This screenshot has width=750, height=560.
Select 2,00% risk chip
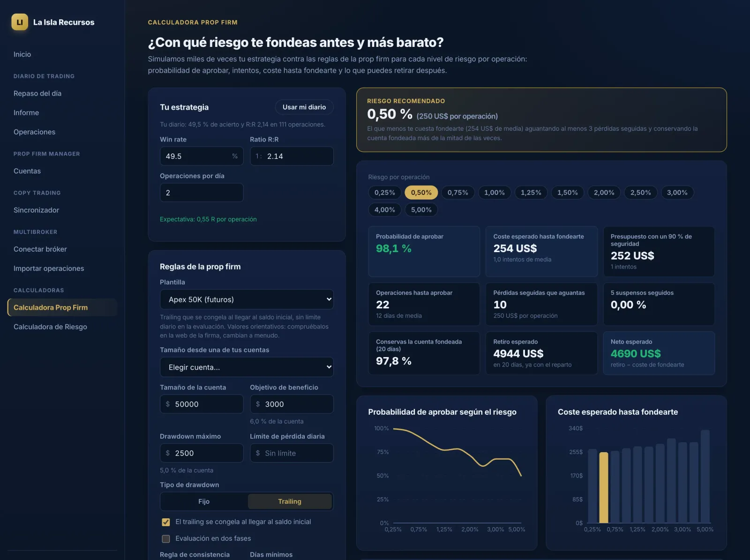point(604,193)
